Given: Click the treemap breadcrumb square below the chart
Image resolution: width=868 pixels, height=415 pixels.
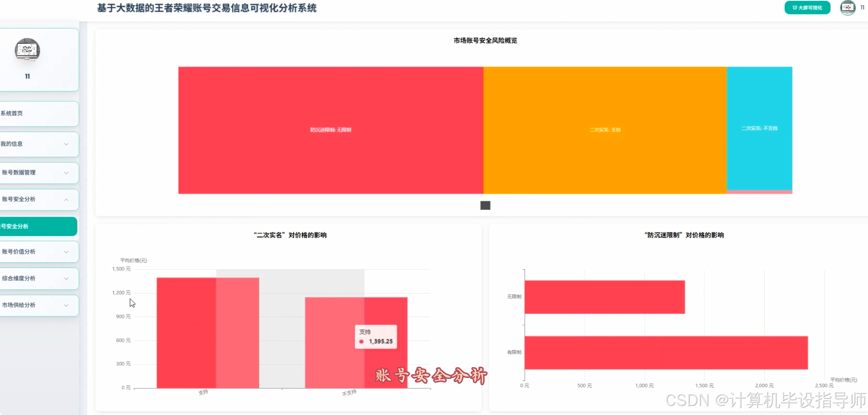Looking at the screenshot, I should (485, 205).
